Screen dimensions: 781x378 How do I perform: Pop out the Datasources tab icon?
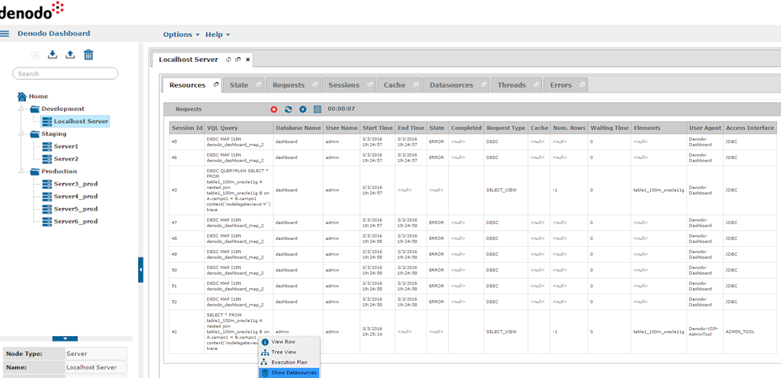coord(484,85)
